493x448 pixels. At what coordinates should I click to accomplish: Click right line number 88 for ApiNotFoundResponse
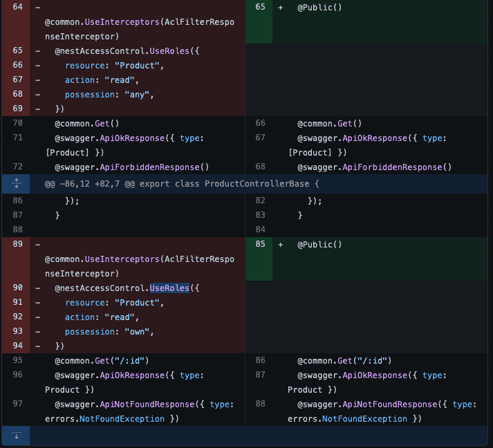(x=259, y=404)
